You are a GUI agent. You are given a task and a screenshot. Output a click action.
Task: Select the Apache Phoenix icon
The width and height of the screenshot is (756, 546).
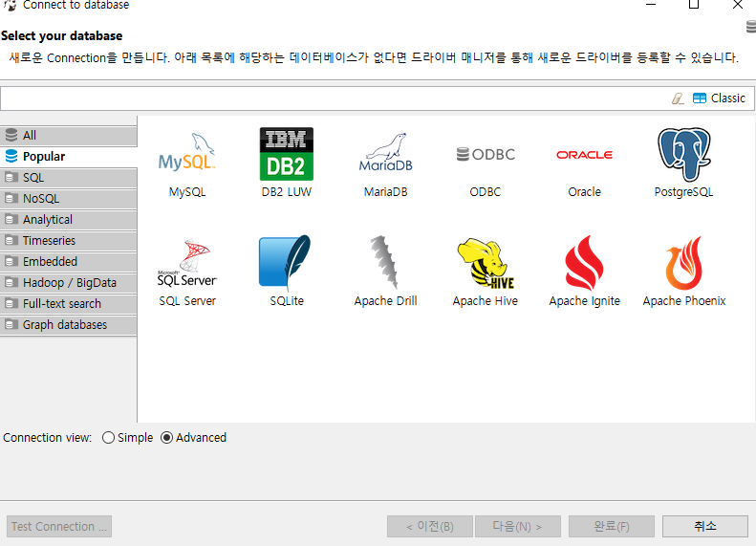click(x=683, y=263)
